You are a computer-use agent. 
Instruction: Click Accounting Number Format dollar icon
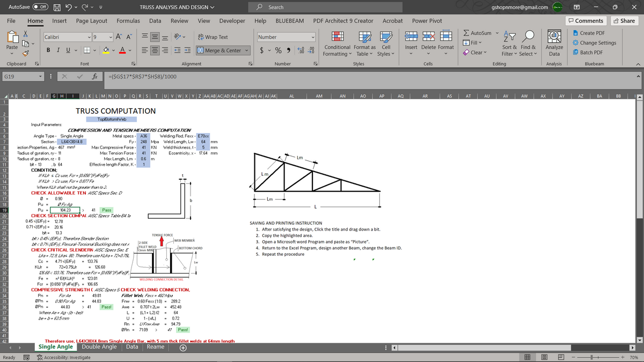[x=261, y=51]
